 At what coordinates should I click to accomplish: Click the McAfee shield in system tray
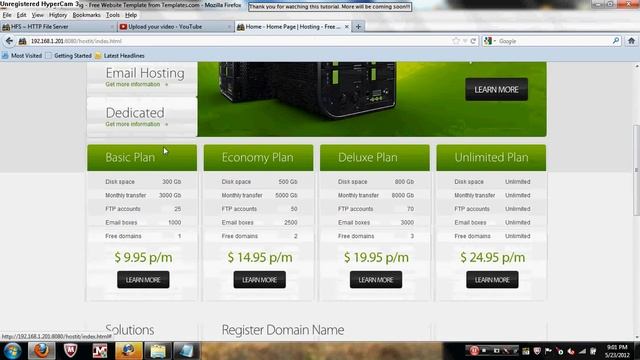pyautogui.click(x=537, y=351)
